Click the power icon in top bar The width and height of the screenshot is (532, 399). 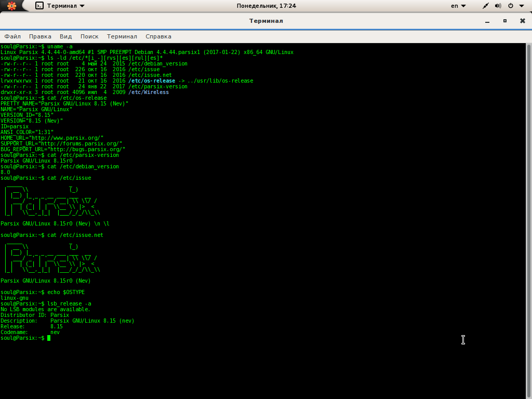(511, 6)
